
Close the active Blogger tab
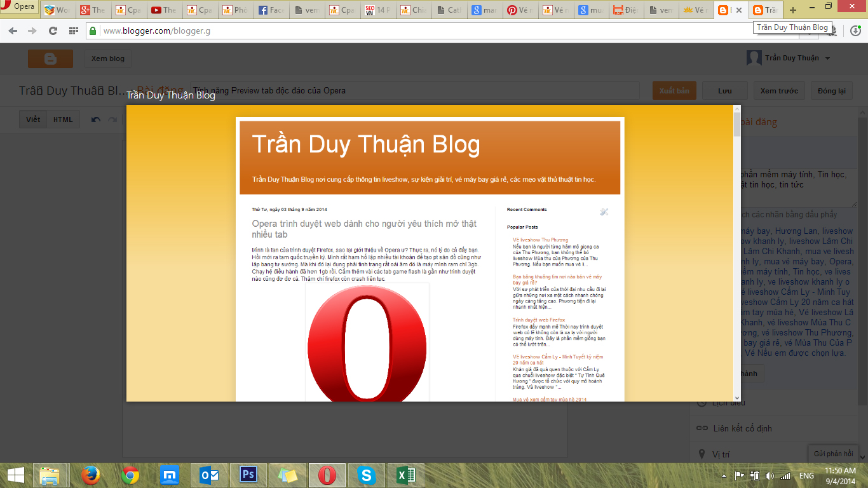point(738,10)
